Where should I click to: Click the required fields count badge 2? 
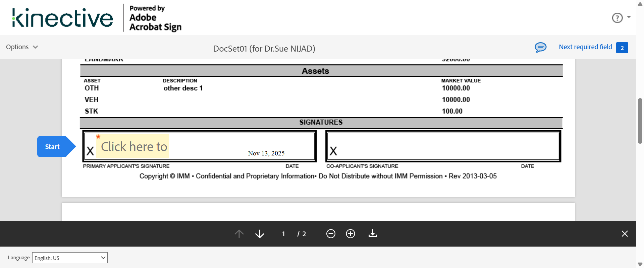click(622, 48)
